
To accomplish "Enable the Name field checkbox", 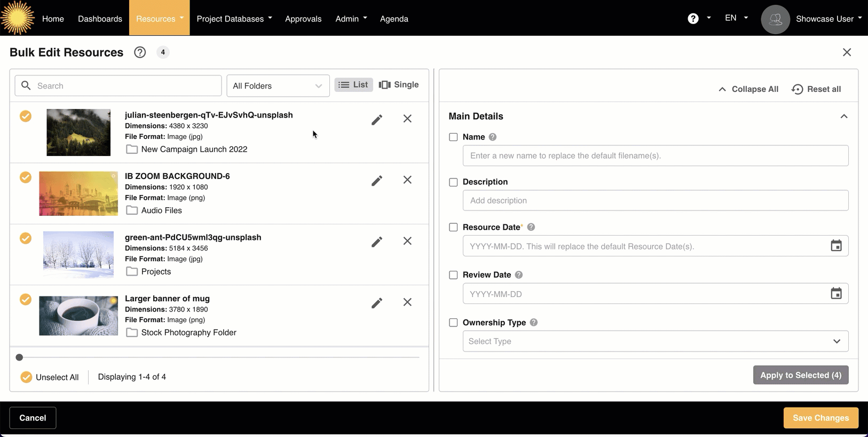I will click(453, 137).
